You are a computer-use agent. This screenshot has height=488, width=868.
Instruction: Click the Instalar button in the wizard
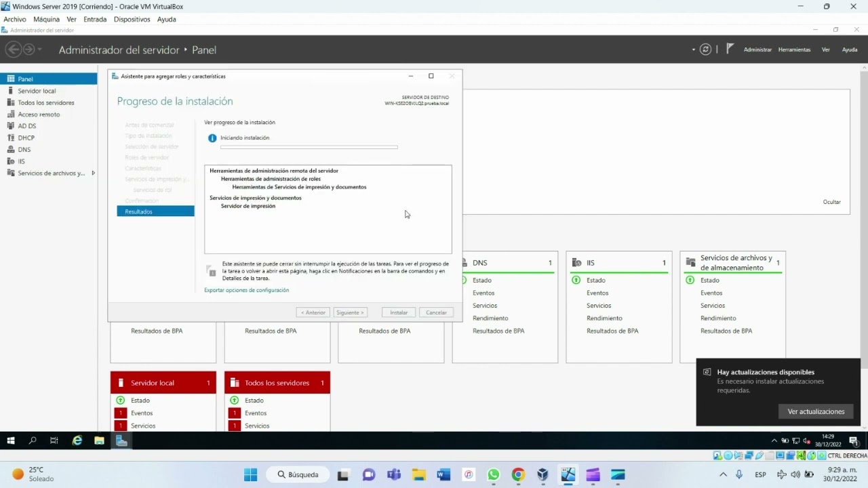pos(399,312)
